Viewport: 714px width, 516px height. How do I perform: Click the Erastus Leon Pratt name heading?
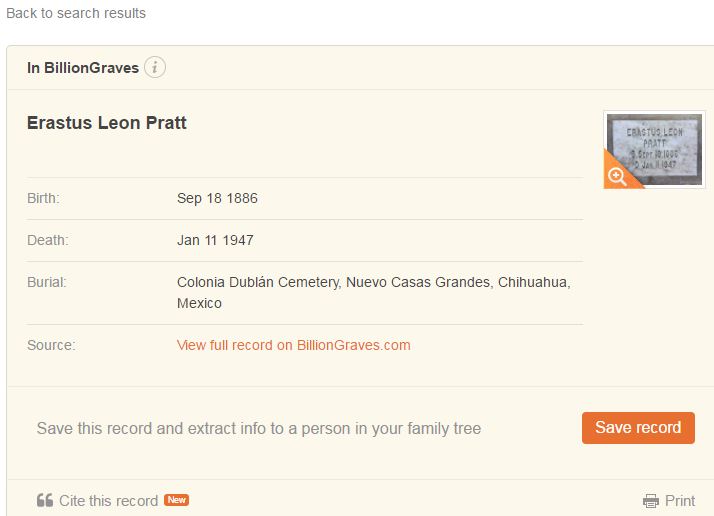[107, 123]
